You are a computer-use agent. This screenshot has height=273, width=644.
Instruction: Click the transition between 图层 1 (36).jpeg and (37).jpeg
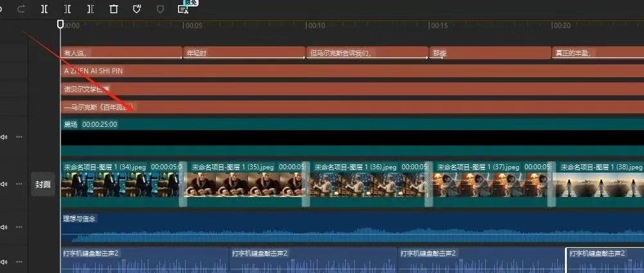pos(429,184)
